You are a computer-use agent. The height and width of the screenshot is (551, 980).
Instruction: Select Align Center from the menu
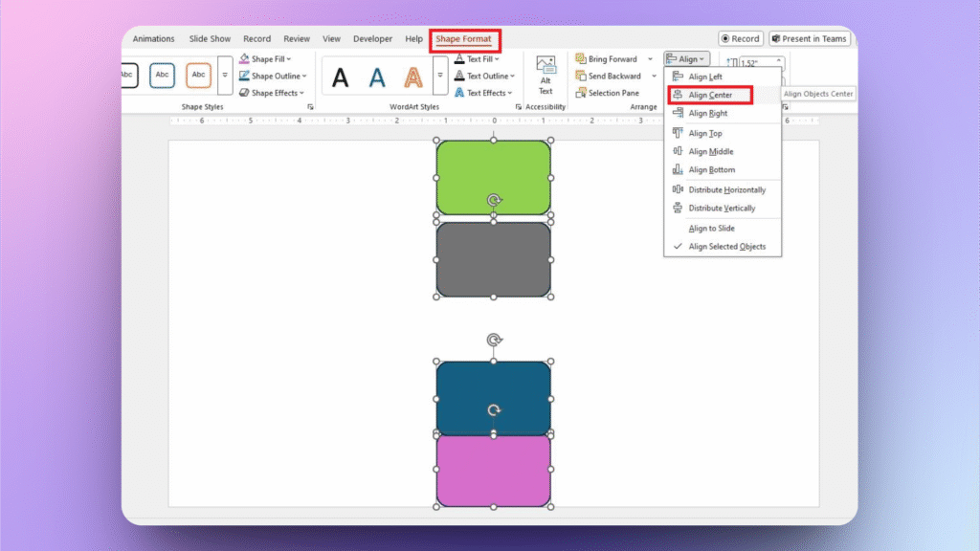710,95
